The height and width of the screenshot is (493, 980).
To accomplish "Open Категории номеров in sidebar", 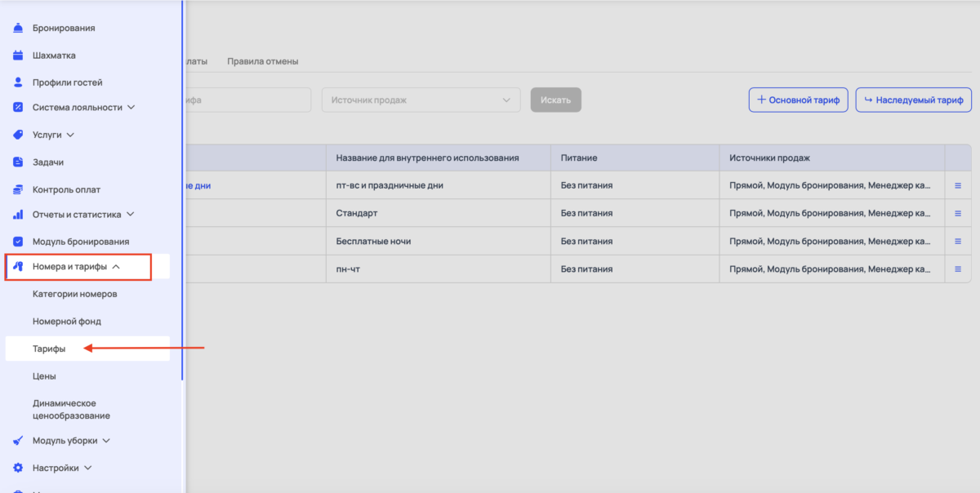I will tap(74, 294).
